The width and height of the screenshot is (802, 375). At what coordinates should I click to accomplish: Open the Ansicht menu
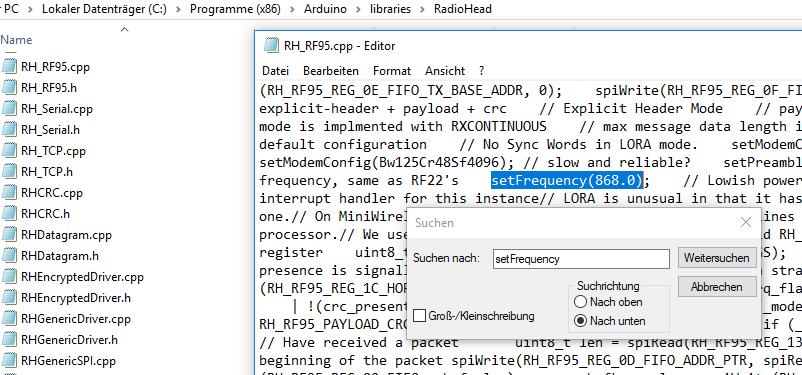pos(445,71)
